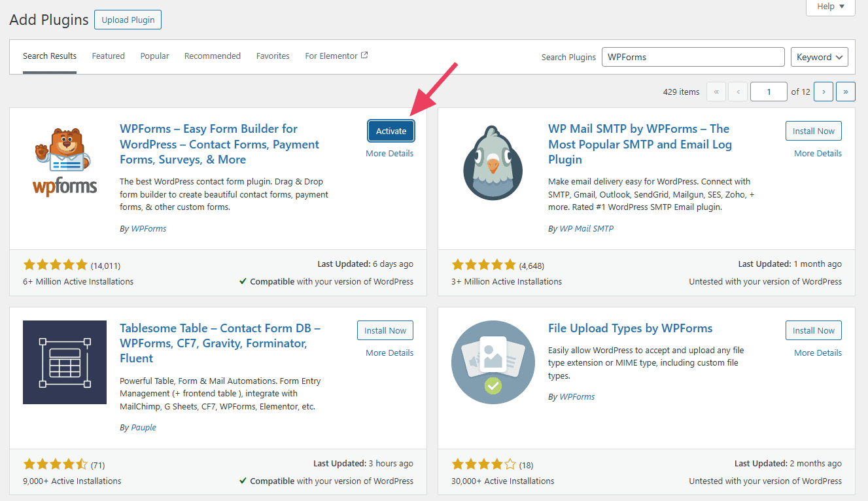Image resolution: width=868 pixels, height=501 pixels.
Task: Open More Details for Tablesome Table
Action: [x=390, y=353]
